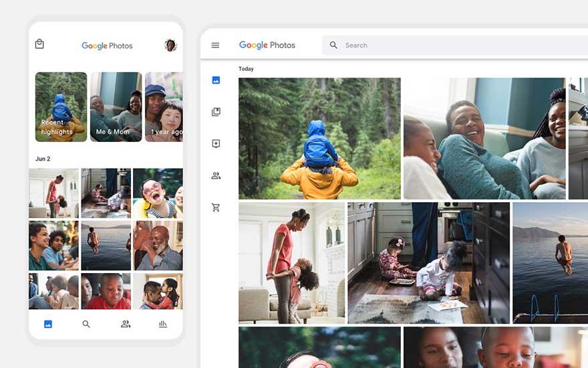Open mobile photo of girl kissing man's cheek
588x368 pixels.
tap(158, 291)
